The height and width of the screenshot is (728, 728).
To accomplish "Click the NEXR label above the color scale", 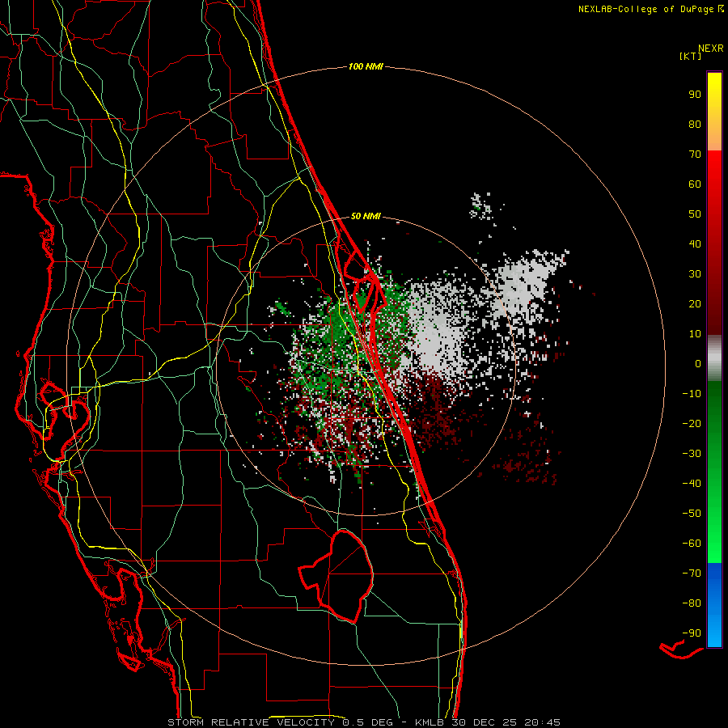I will click(711, 49).
